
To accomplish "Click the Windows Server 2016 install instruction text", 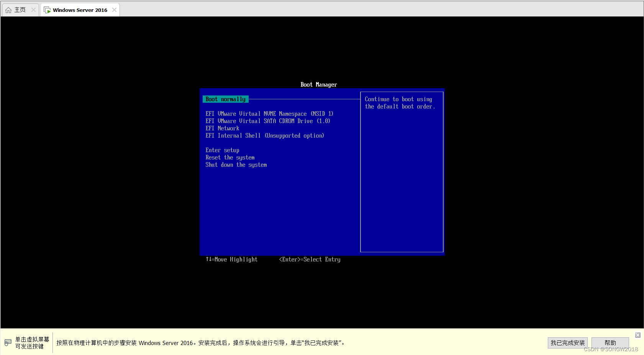I will (201, 343).
